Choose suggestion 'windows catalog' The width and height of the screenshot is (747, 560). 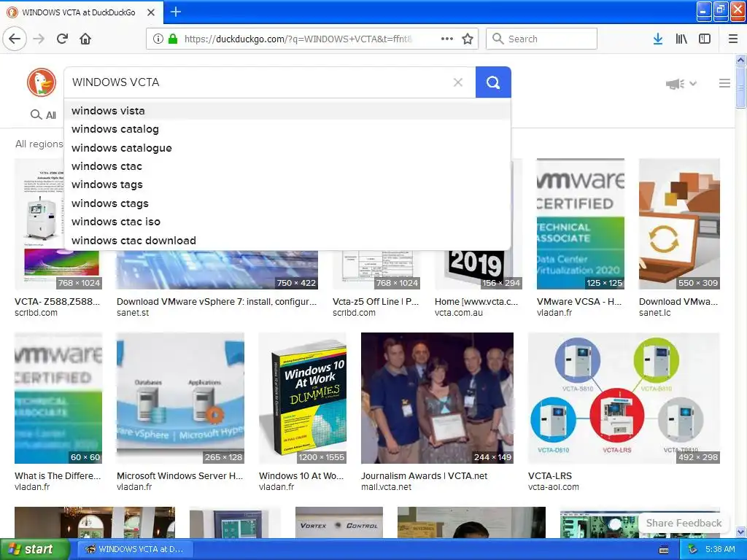point(287,129)
